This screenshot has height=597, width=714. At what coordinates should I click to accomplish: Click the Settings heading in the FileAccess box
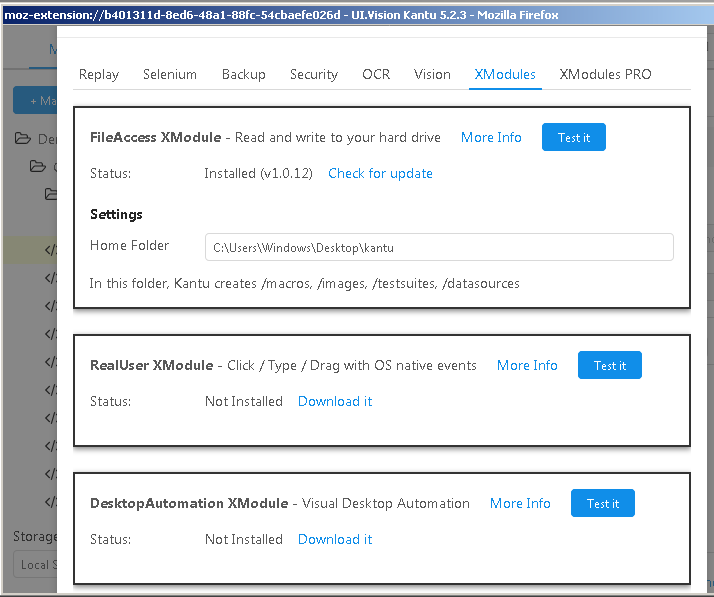pos(116,214)
